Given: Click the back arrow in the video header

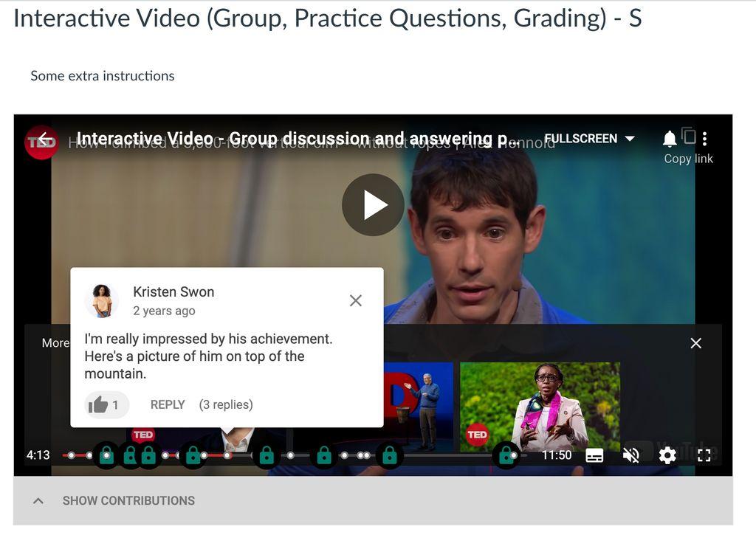Looking at the screenshot, I should pyautogui.click(x=45, y=139).
